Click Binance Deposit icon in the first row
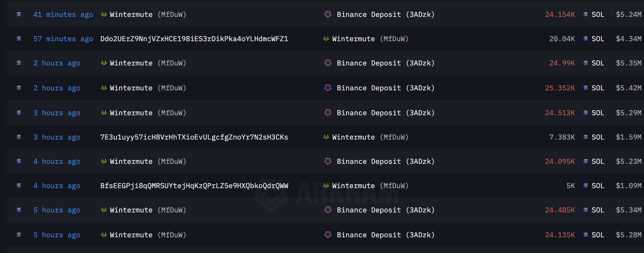 click(x=328, y=14)
